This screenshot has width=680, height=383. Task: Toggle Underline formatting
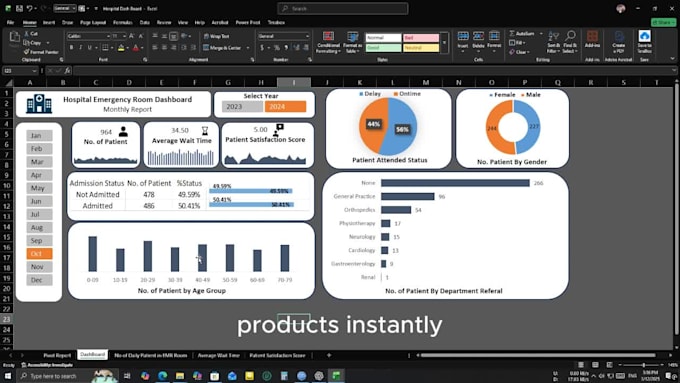(x=90, y=48)
